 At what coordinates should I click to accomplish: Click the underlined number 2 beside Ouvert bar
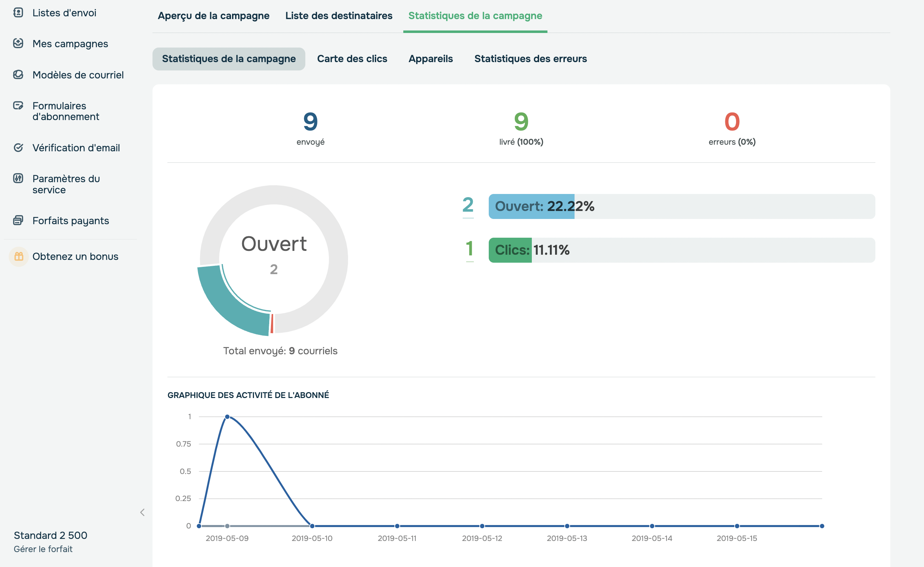click(x=468, y=205)
